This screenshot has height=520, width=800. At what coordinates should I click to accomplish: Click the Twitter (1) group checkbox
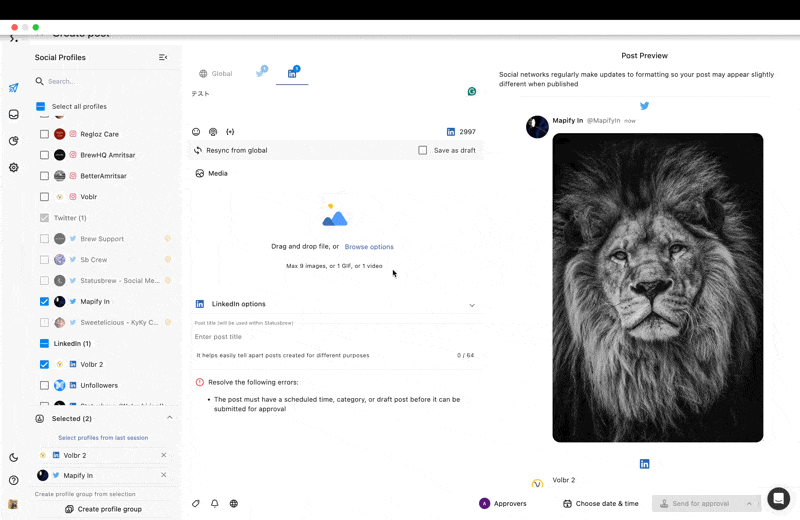point(44,217)
